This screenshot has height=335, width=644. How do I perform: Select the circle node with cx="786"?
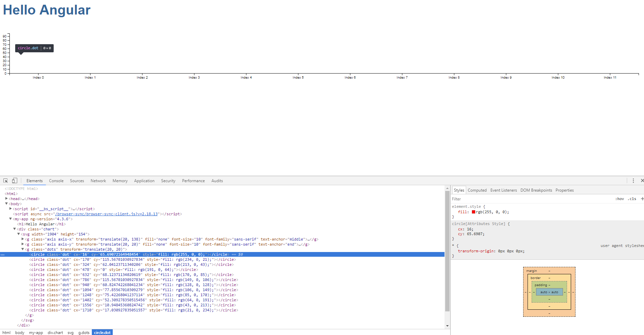134,280
